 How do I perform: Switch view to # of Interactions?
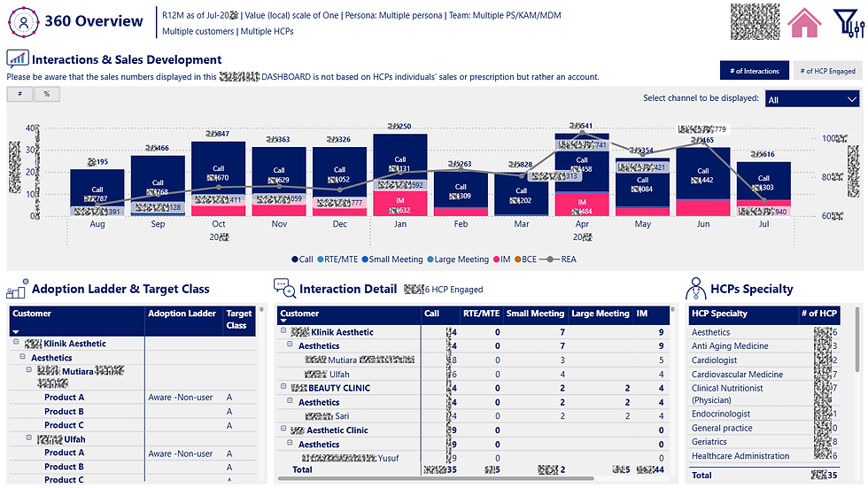pos(754,71)
